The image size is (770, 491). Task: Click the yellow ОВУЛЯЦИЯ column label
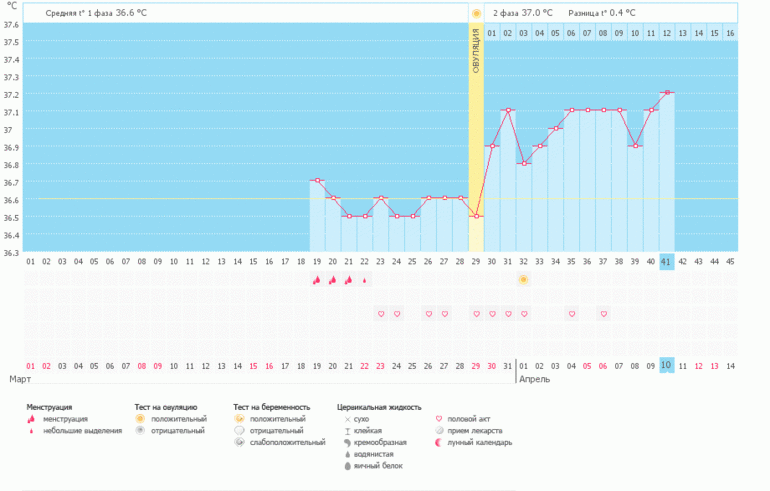476,50
